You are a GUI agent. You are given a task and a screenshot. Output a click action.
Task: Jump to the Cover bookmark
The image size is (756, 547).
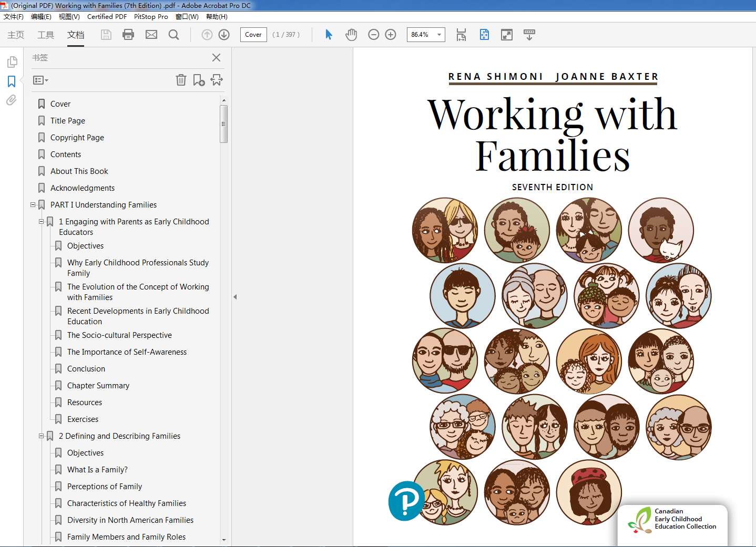coord(60,104)
